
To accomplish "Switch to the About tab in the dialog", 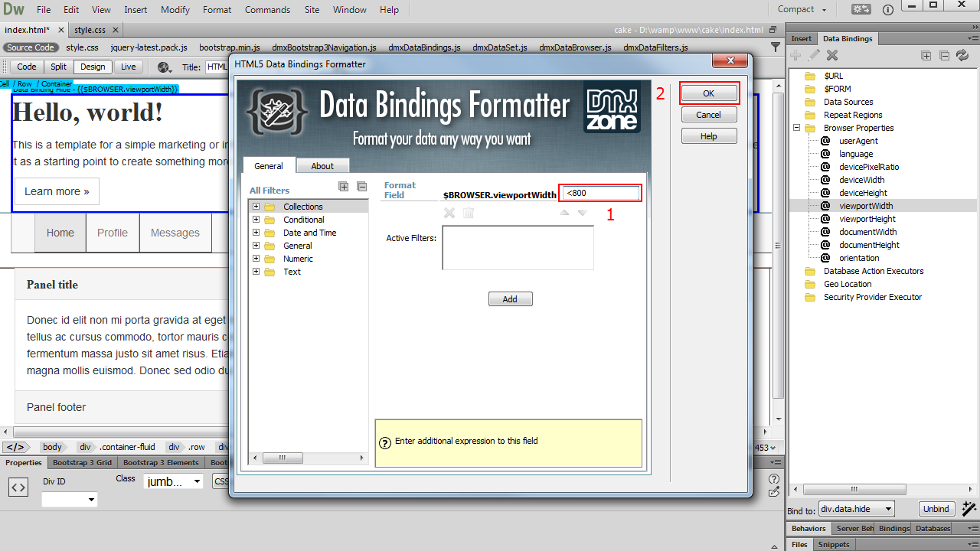I will [x=322, y=166].
